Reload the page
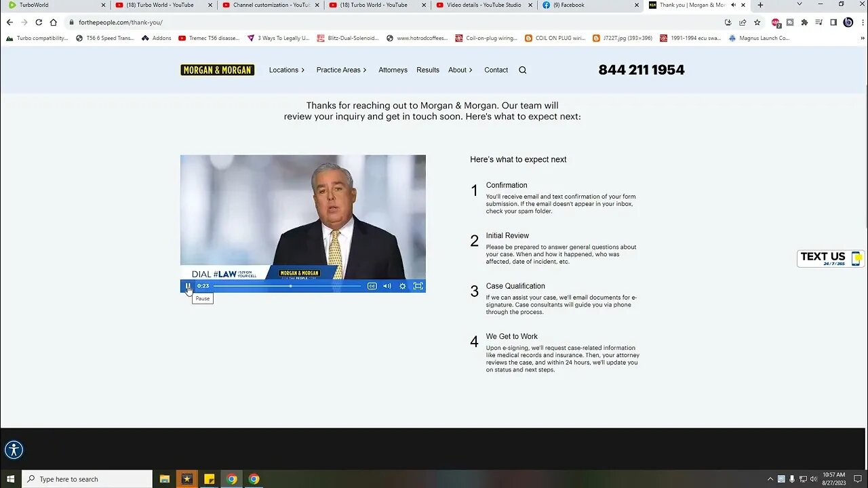 (39, 22)
